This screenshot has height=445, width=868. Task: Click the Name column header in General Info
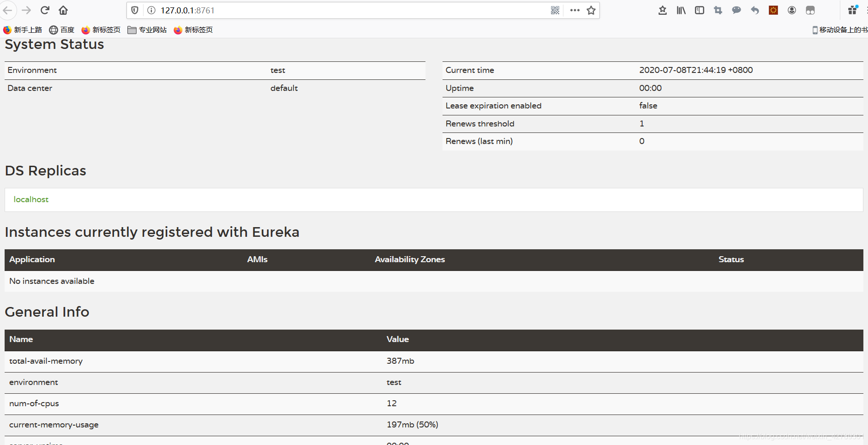point(21,339)
